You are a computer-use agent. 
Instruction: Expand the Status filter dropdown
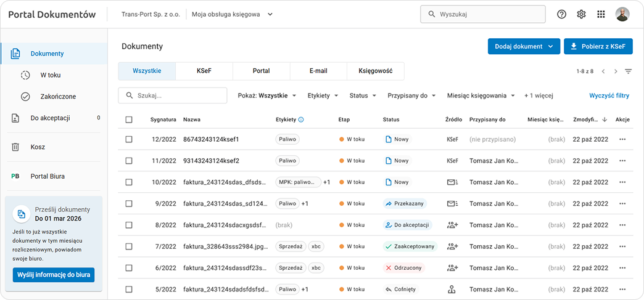[363, 95]
